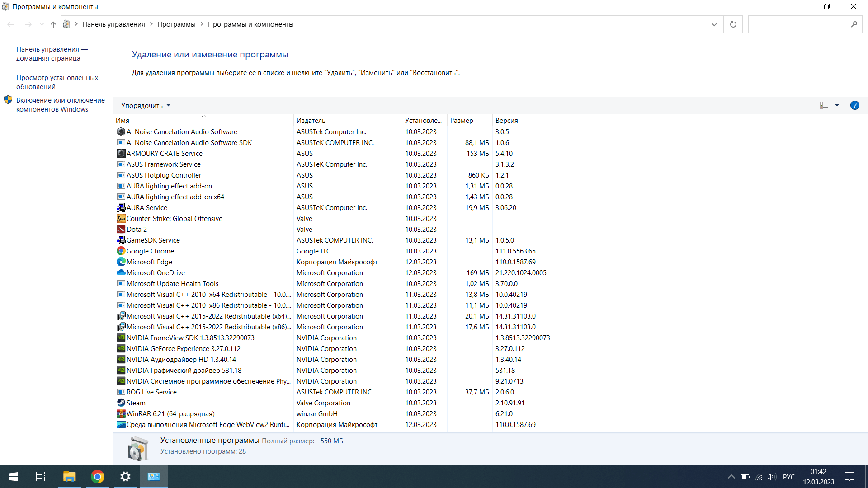Sort by the Размер column header
Image resolution: width=868 pixels, height=488 pixels.
point(470,121)
